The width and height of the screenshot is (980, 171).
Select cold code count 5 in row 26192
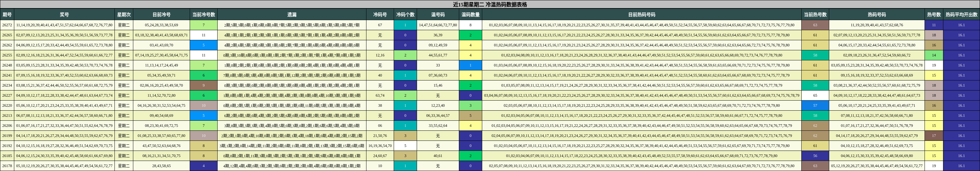click(x=405, y=146)
